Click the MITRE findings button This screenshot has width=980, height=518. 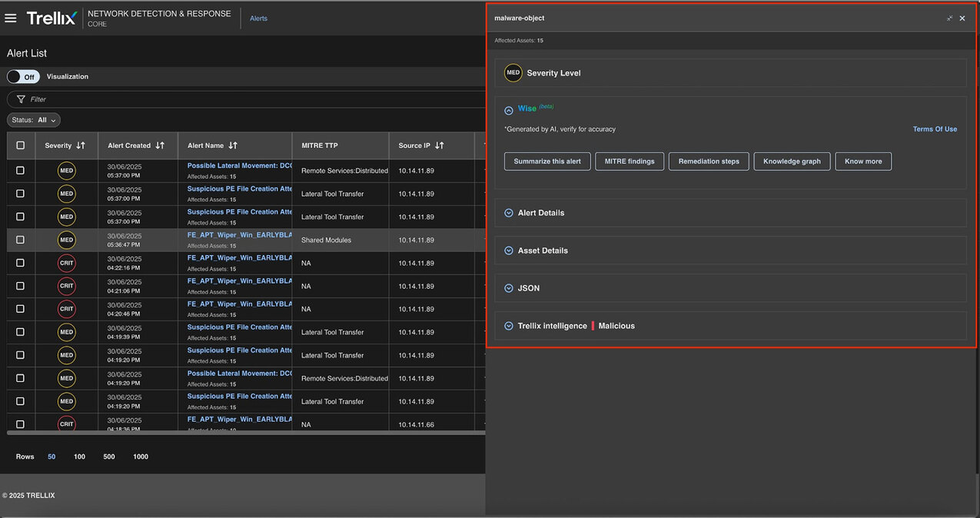click(630, 161)
